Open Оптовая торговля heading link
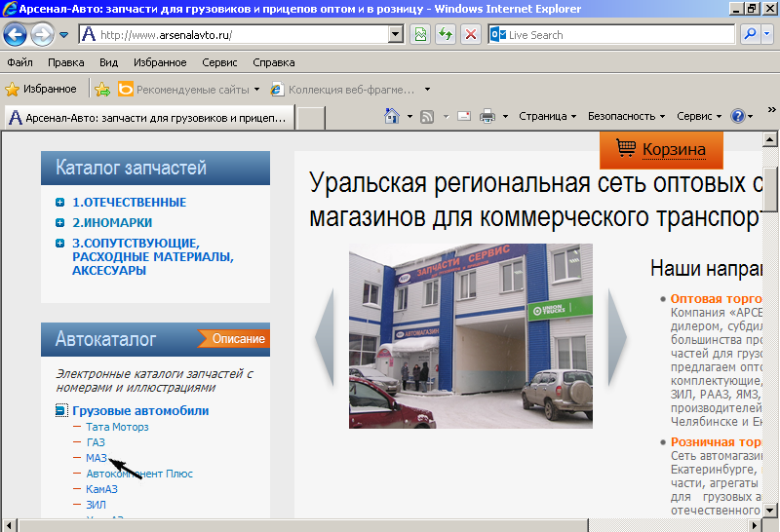780x532 pixels. (x=716, y=299)
